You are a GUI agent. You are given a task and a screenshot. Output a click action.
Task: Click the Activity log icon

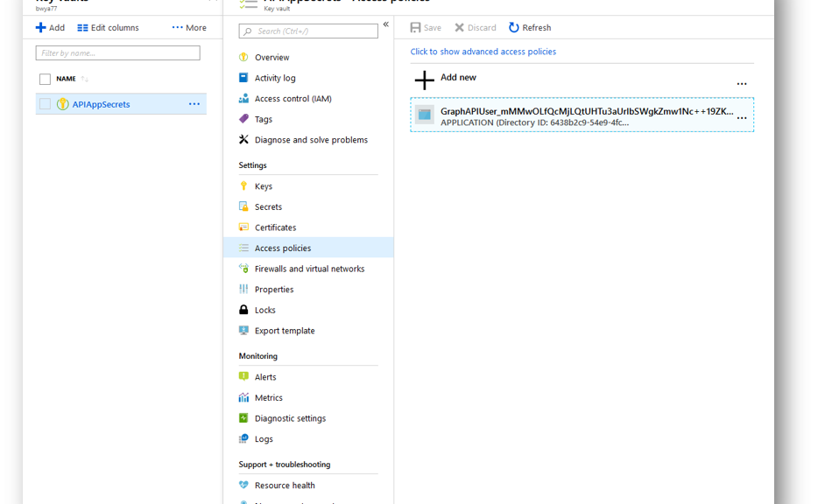click(x=243, y=78)
